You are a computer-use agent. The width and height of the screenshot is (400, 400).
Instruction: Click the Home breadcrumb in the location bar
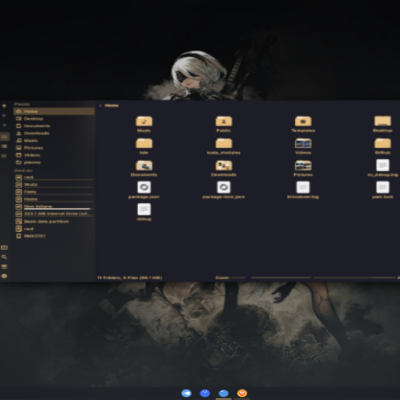click(x=112, y=105)
